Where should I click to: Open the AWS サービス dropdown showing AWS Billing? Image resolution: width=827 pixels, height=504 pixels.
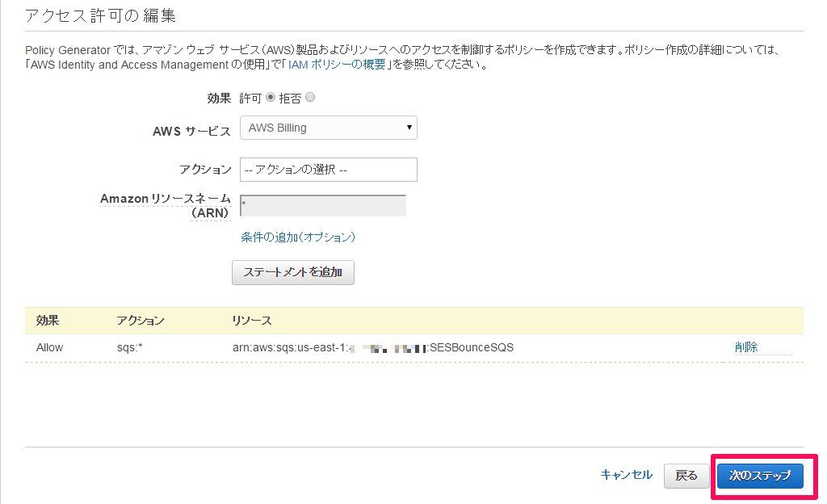tap(328, 128)
